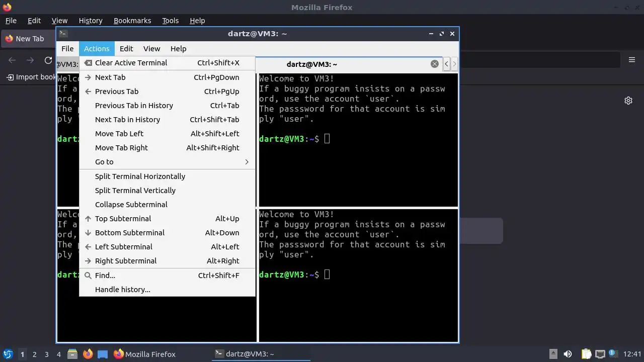Launch Firefox from panel quick launch
The image size is (644, 362).
click(88, 354)
